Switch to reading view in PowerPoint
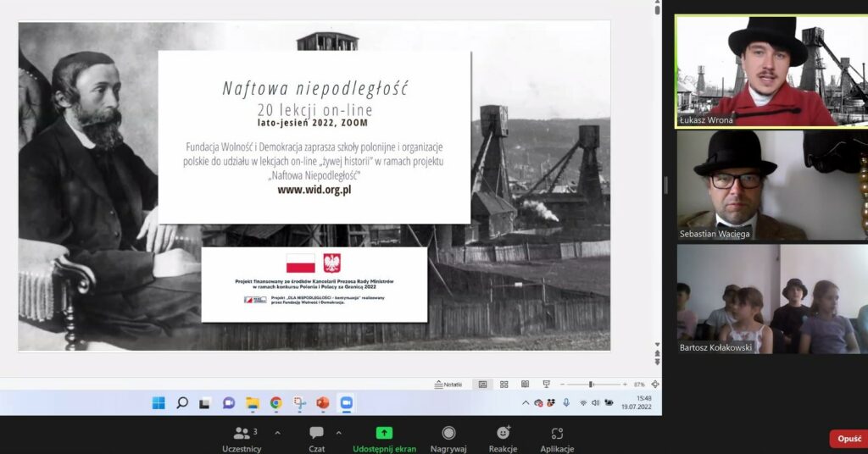This screenshot has width=868, height=454. pos(525,384)
